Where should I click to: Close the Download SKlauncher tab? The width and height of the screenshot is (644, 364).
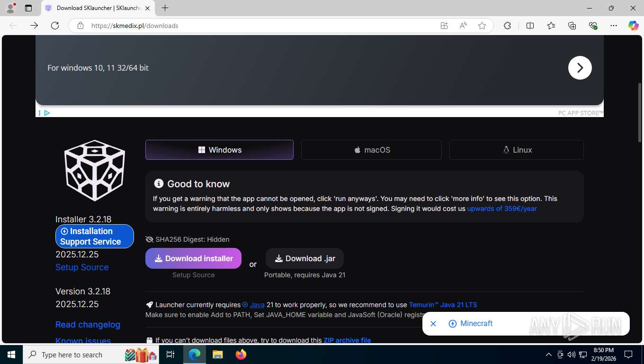(147, 8)
